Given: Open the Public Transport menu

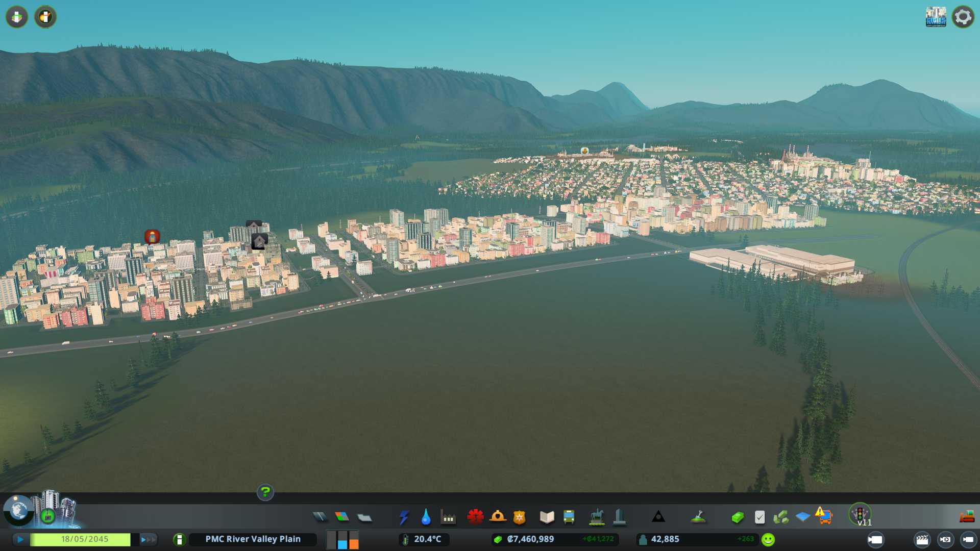Looking at the screenshot, I should click(x=569, y=517).
